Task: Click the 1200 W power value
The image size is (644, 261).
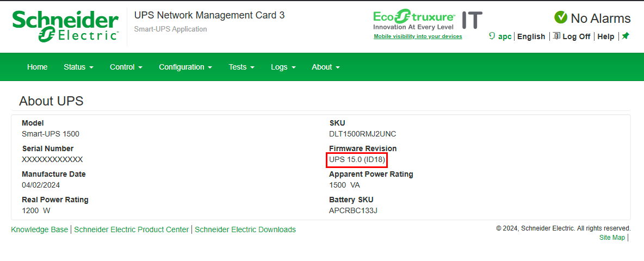Action: tap(36, 210)
